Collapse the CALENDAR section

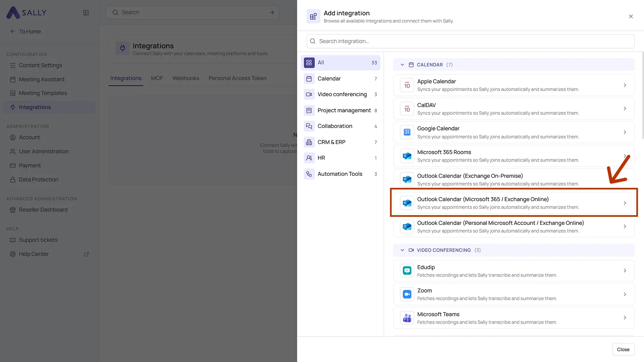point(402,65)
